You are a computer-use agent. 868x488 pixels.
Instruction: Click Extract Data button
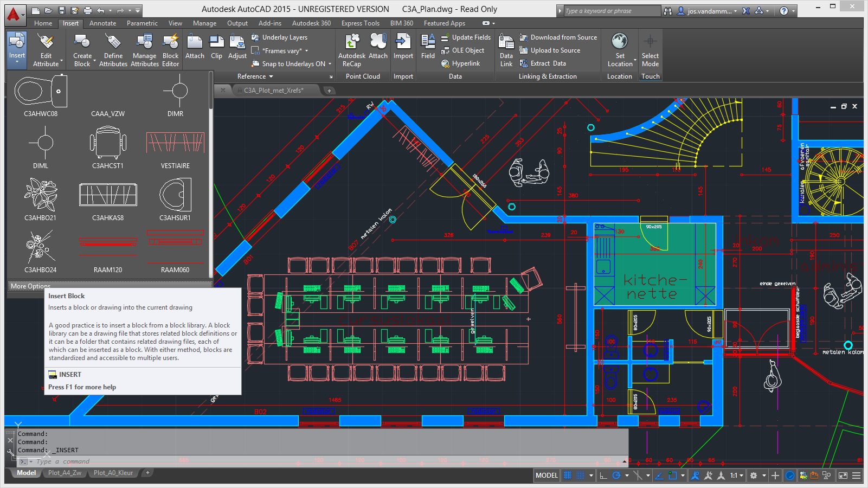[x=543, y=63]
